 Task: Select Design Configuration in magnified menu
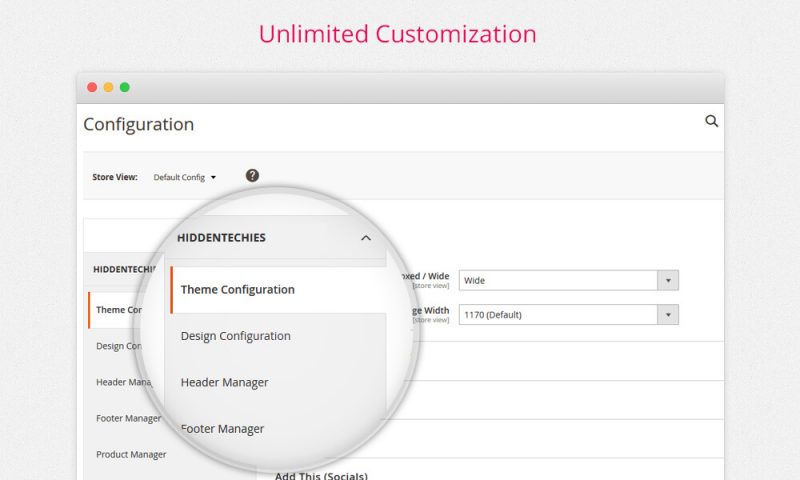[x=235, y=336]
